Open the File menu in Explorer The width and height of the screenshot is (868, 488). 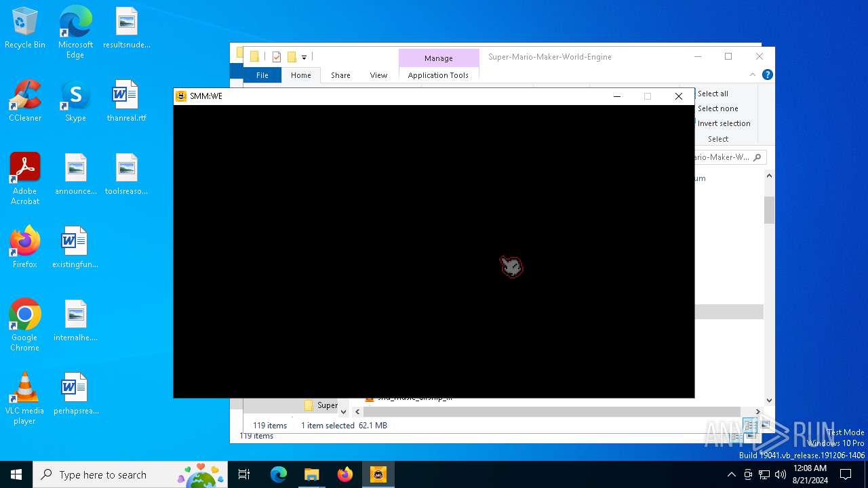pyautogui.click(x=262, y=75)
